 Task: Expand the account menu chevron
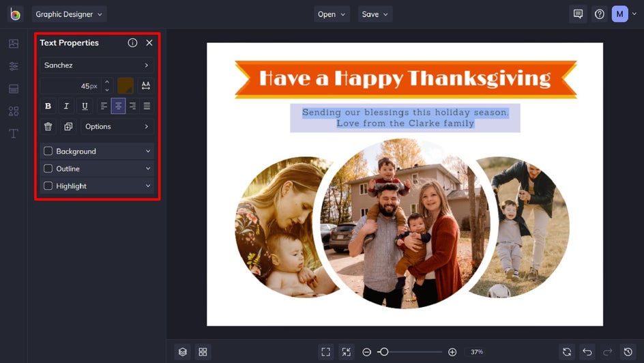(634, 14)
